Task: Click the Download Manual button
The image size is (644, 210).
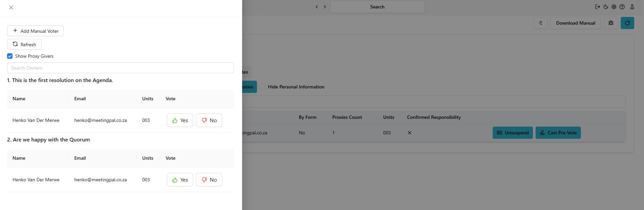Action: pos(575,23)
